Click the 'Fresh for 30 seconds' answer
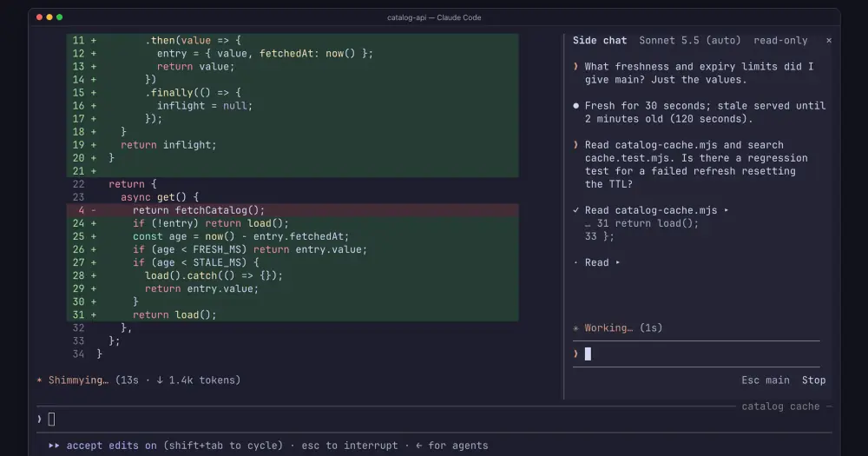Viewport: 868px width, 456px height. point(705,112)
